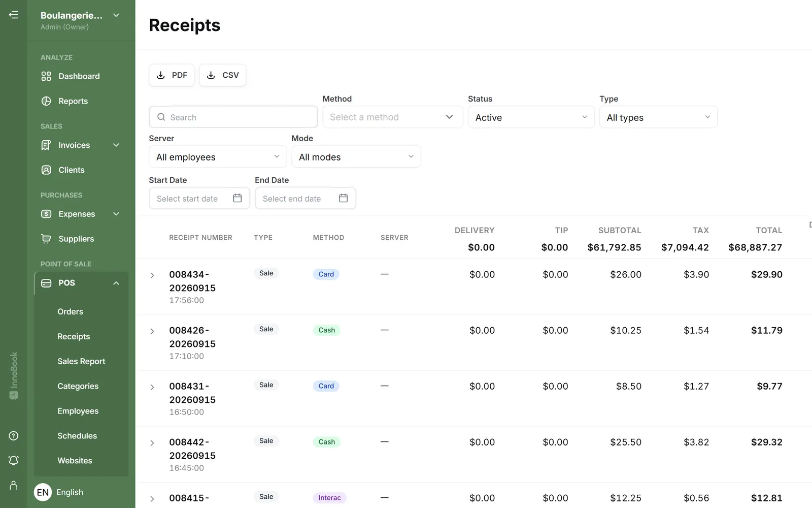Expand receipt 008415 row
This screenshot has height=508, width=812.
152,499
